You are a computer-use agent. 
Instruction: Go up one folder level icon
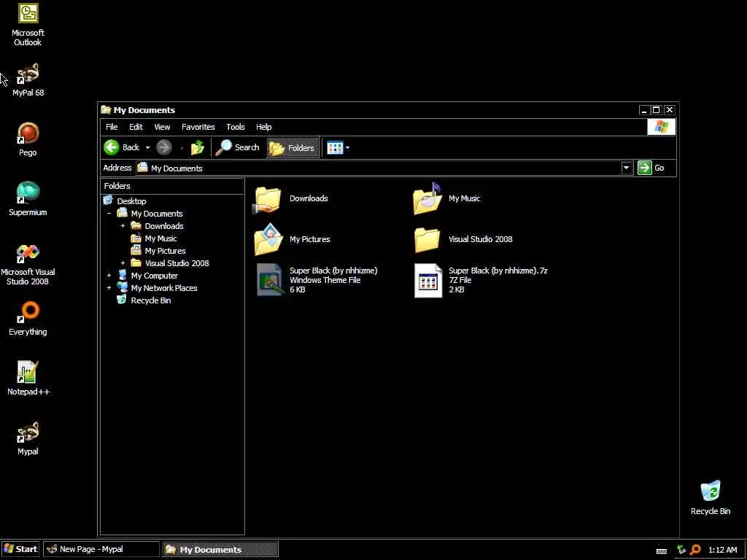click(x=197, y=147)
